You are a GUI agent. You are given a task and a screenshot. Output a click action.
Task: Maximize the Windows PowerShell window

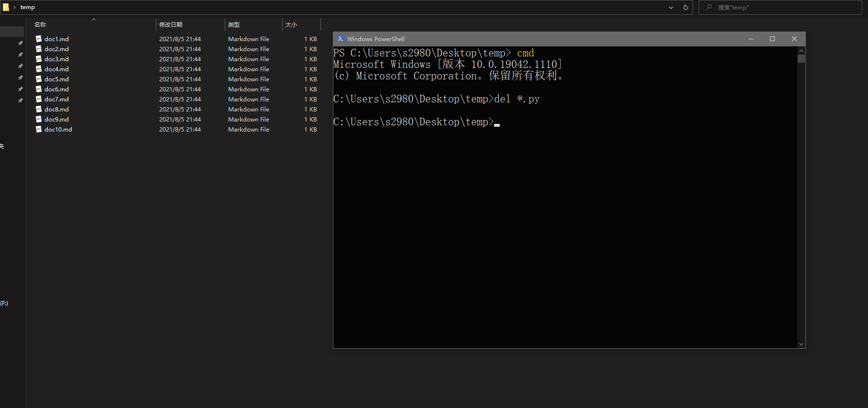(x=772, y=39)
